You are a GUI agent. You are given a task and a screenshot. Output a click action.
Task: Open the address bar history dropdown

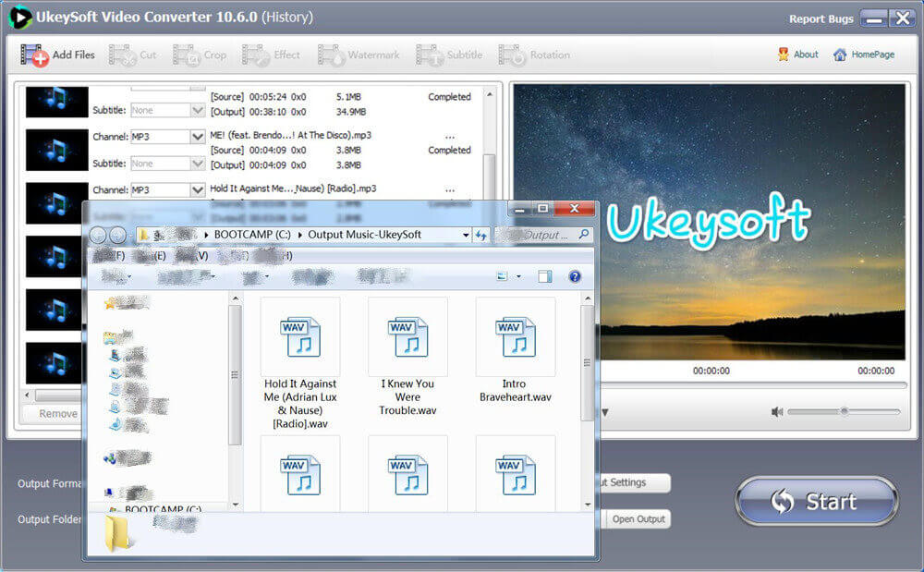(x=466, y=235)
